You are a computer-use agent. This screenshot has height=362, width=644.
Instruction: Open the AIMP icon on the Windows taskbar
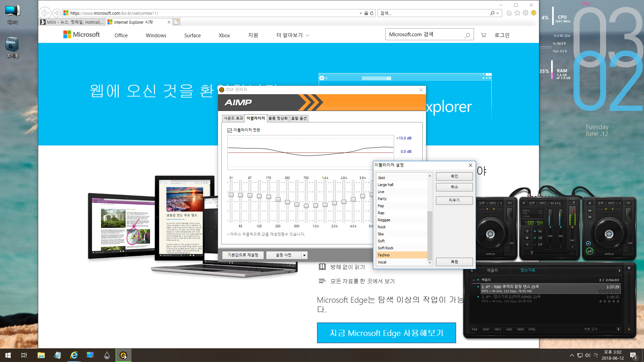(x=123, y=355)
